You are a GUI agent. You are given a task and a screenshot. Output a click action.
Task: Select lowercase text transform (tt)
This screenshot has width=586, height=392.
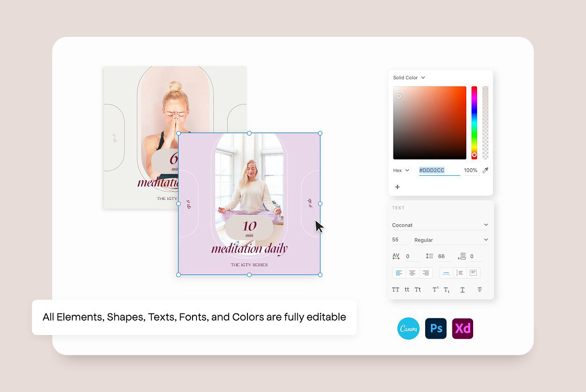point(406,289)
